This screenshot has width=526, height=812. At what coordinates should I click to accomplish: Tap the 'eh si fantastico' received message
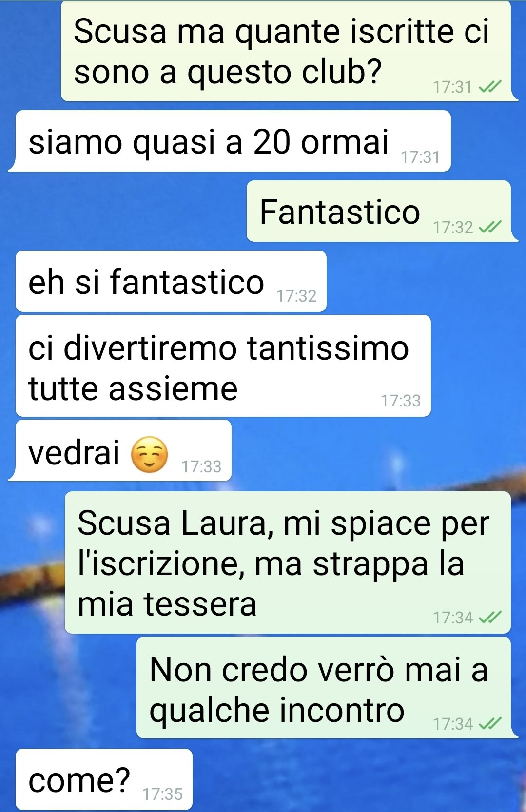pyautogui.click(x=171, y=281)
